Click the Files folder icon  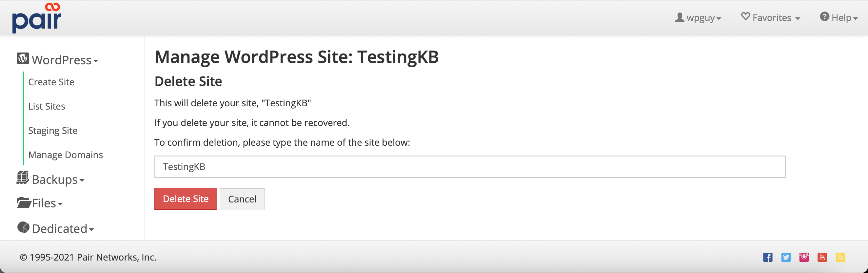[x=24, y=203]
